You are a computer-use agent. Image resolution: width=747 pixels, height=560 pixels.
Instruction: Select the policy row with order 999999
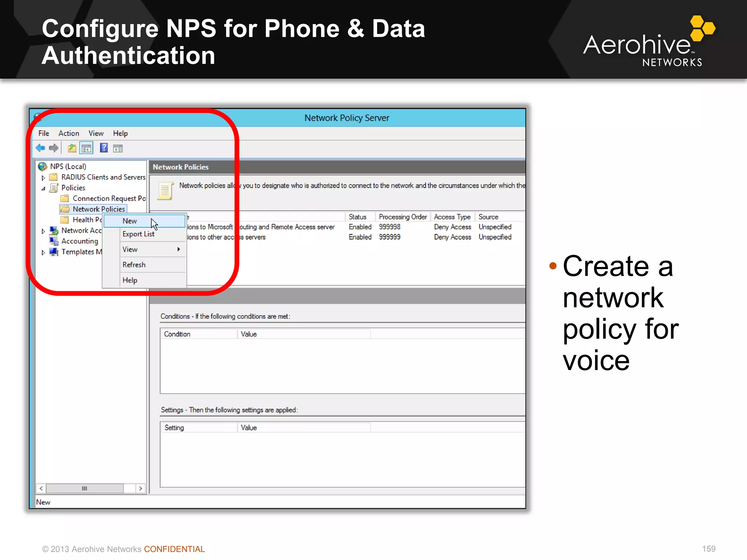click(356, 237)
